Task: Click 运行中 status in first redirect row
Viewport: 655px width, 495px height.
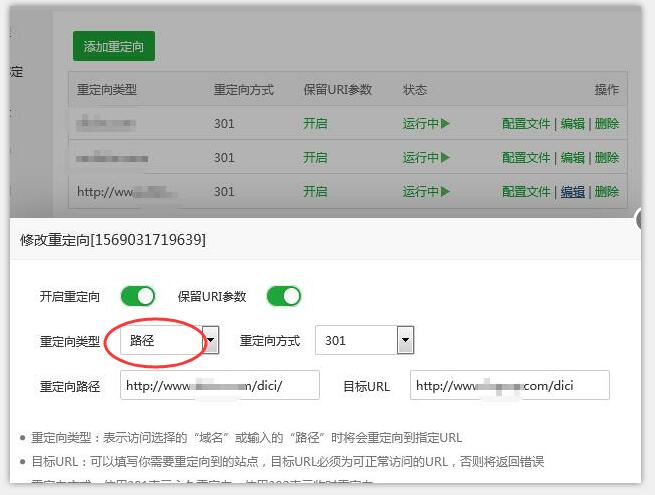Action: 426,124
